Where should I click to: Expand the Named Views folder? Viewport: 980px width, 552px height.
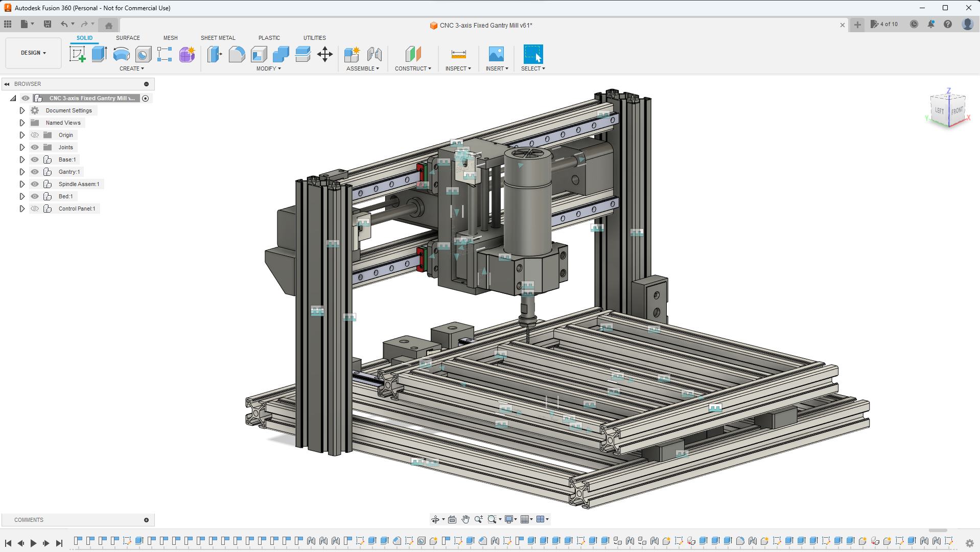click(22, 123)
